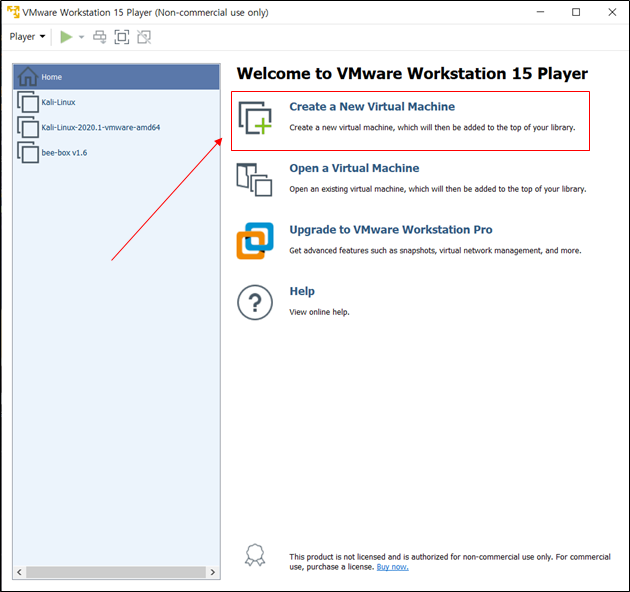630x592 pixels.
Task: Click the library horizontal scrollbar thumb
Action: pos(116,572)
